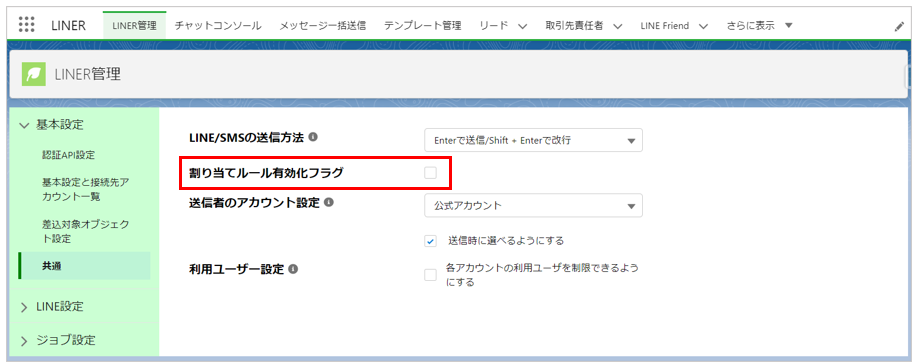Select 差込対象オブジェクト設定 in sidebar
Screen dimensions: 914x364
[x=86, y=232]
